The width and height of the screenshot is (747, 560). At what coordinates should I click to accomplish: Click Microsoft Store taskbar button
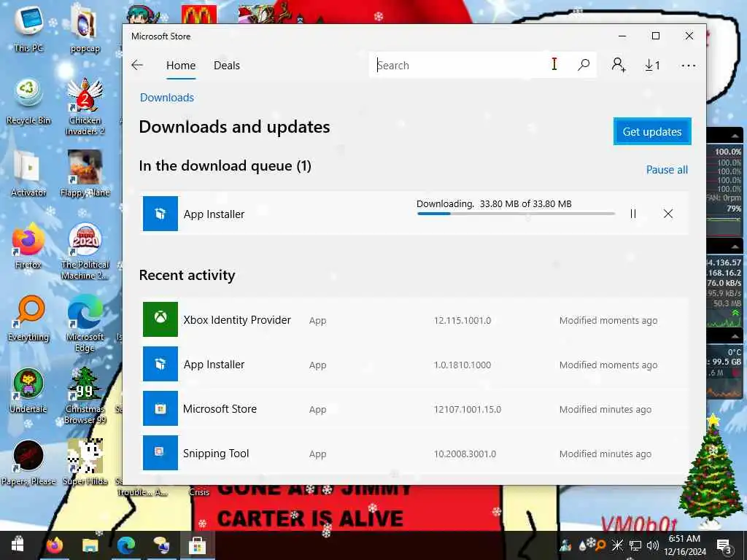pos(197,545)
